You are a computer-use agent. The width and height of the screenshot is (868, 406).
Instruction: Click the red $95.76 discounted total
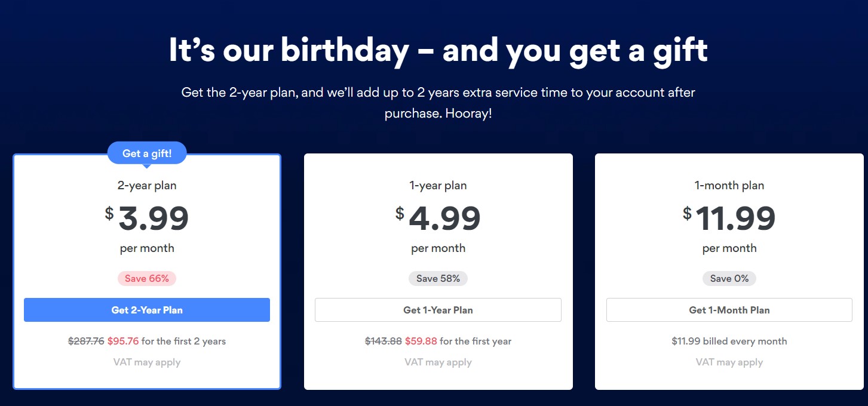123,342
